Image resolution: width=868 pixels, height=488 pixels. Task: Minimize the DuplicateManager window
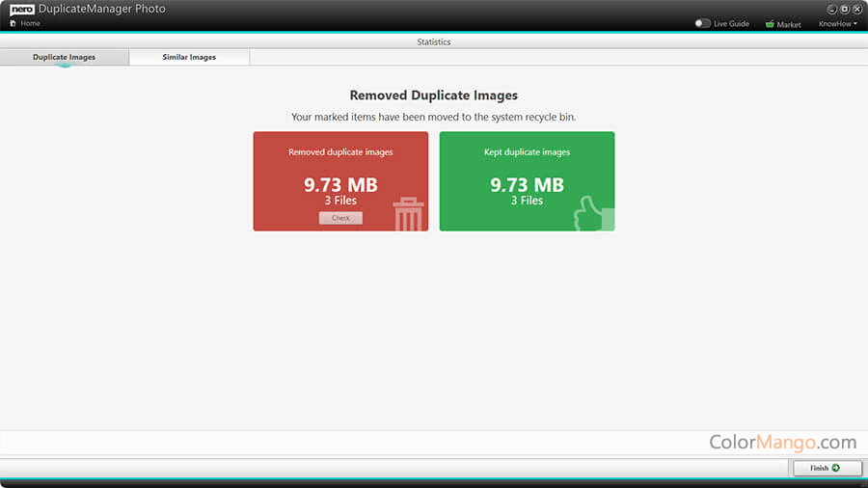[831, 9]
